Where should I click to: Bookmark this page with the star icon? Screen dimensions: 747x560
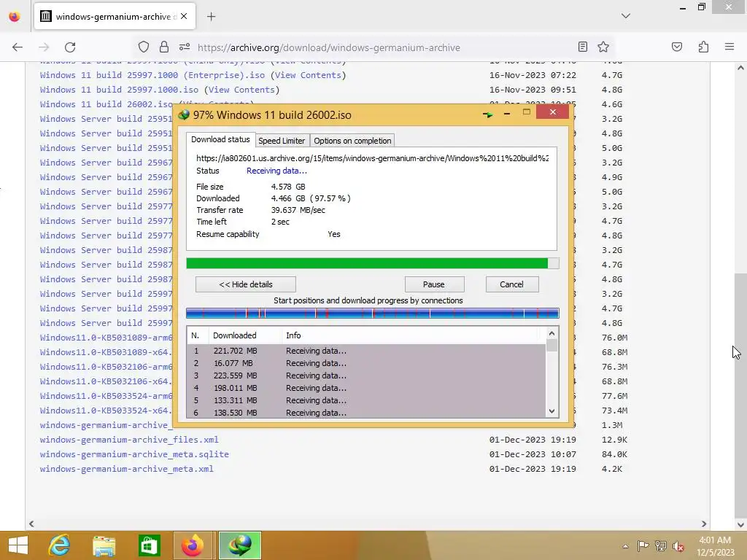[603, 47]
